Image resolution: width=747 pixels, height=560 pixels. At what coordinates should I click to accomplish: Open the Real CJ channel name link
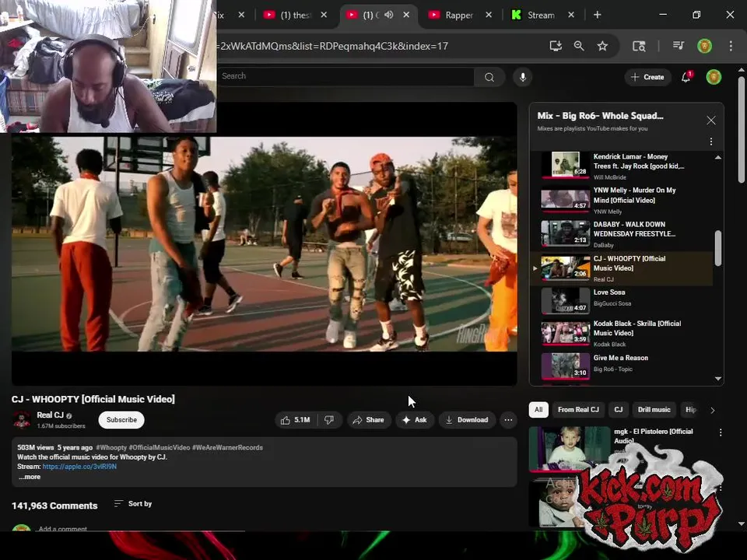coord(50,415)
